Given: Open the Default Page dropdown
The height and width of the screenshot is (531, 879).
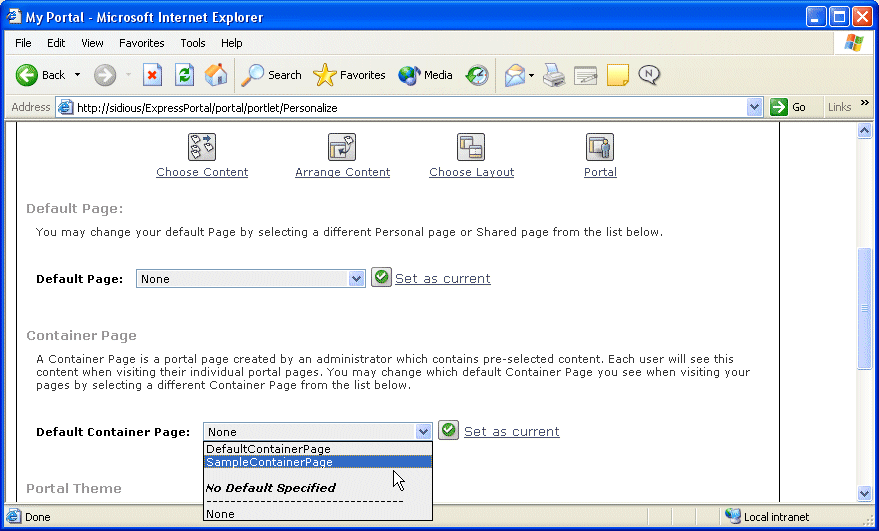Looking at the screenshot, I should [x=251, y=279].
